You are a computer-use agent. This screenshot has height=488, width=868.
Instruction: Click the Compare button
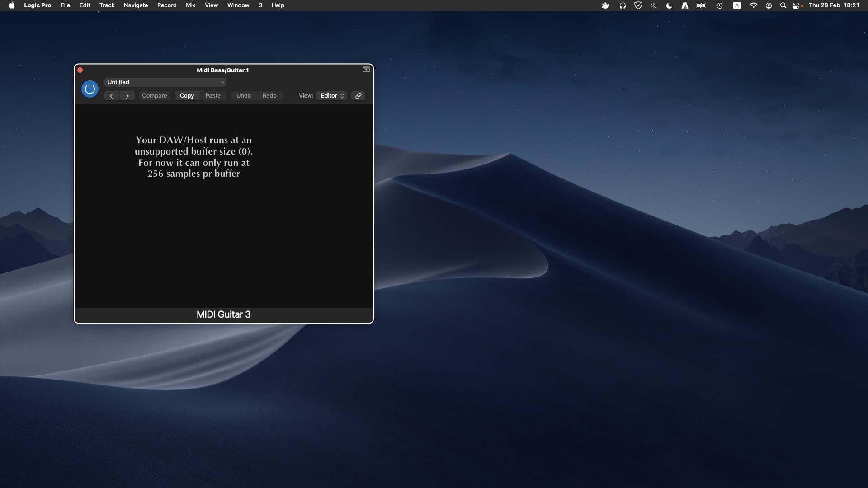tap(155, 96)
